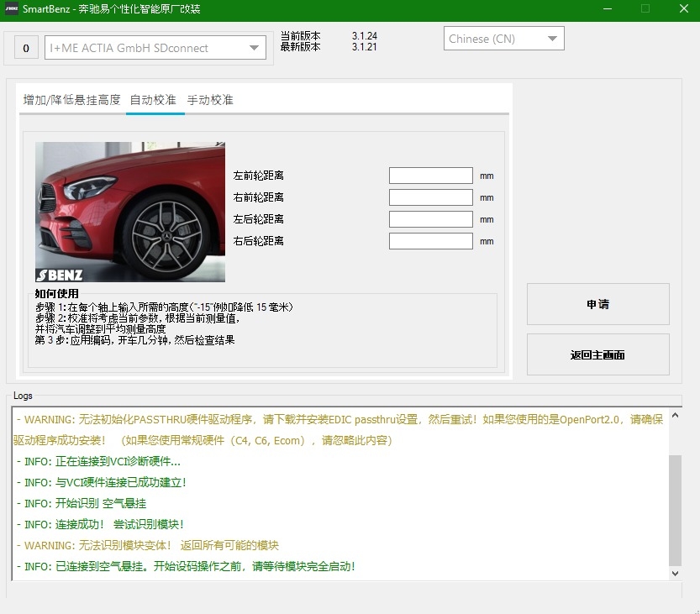The height and width of the screenshot is (614, 700).
Task: Focus the 右后轮距离 input field
Action: click(x=431, y=241)
